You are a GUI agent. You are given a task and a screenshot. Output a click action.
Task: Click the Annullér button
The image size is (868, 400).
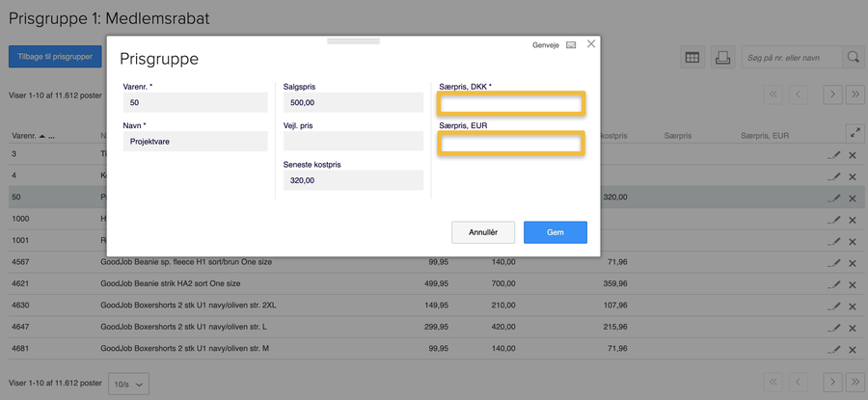(x=483, y=232)
